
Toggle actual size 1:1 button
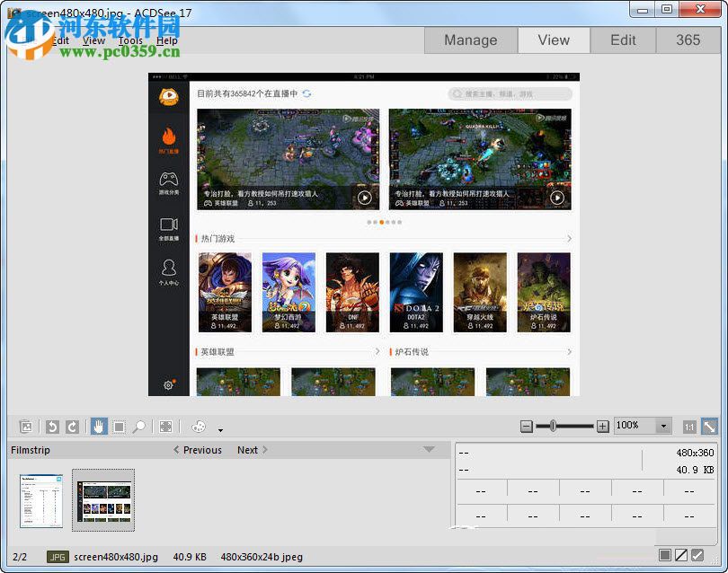click(x=689, y=427)
